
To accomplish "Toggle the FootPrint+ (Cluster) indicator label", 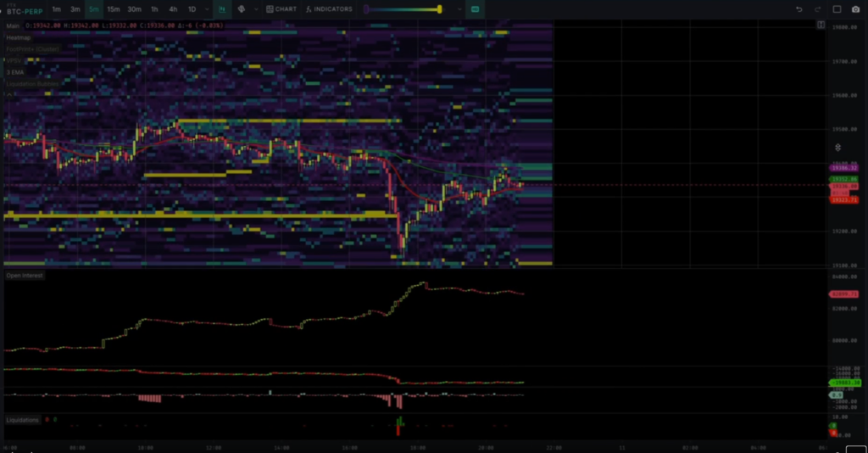I will coord(32,49).
